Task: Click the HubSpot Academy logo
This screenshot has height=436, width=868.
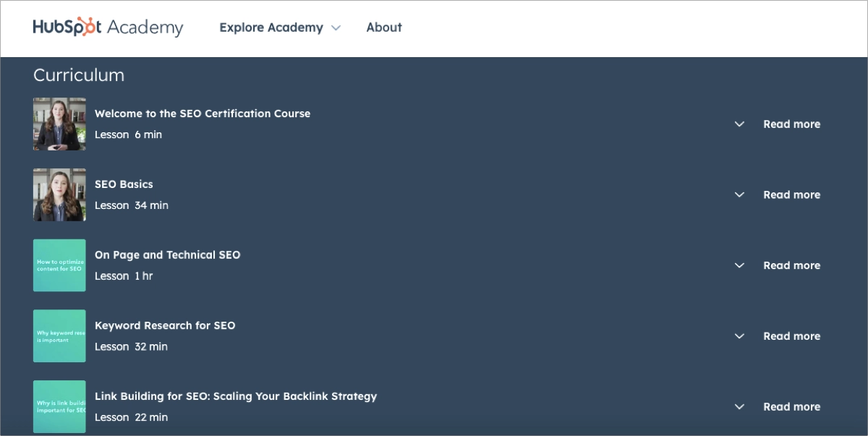Action: 107,26
